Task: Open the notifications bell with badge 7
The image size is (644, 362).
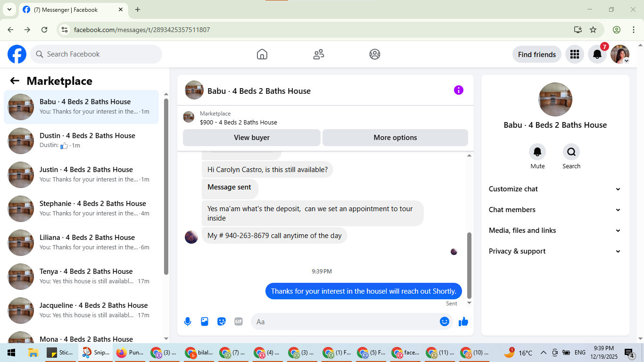Action: 597,54
